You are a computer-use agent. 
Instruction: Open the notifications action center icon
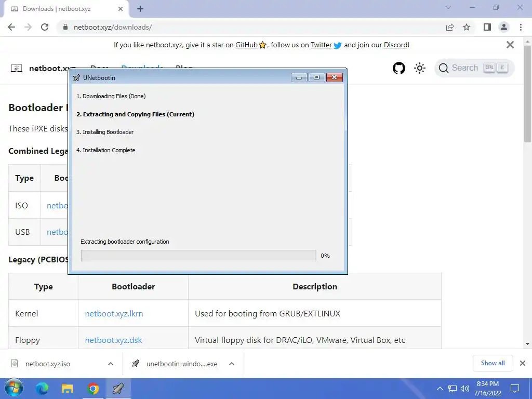[515, 389]
